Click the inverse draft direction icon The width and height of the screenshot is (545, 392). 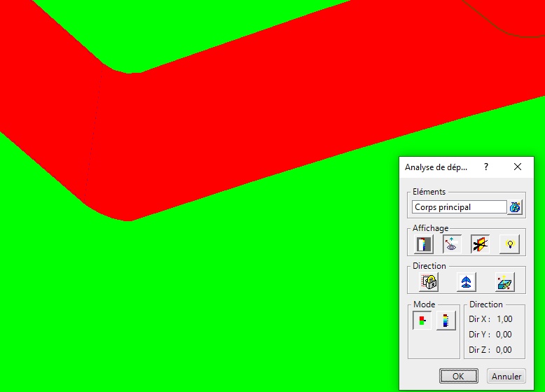tap(504, 282)
